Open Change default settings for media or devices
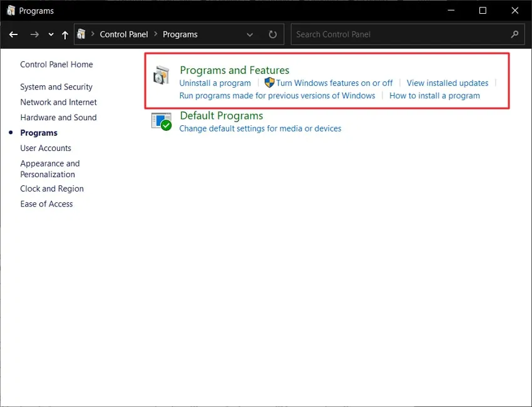532x407 pixels. [260, 128]
